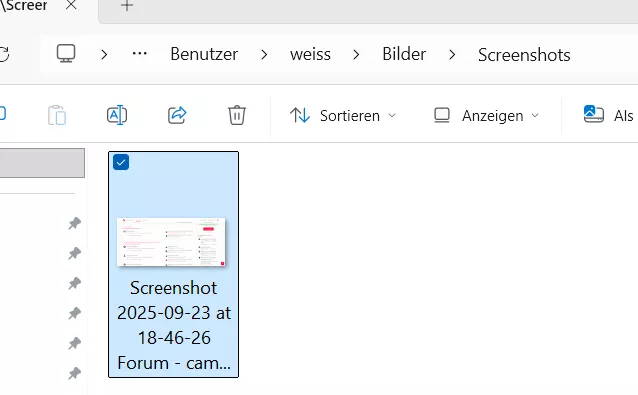The image size is (638, 395).
Task: Click the last pin icon in sidebar
Action: pos(74,373)
